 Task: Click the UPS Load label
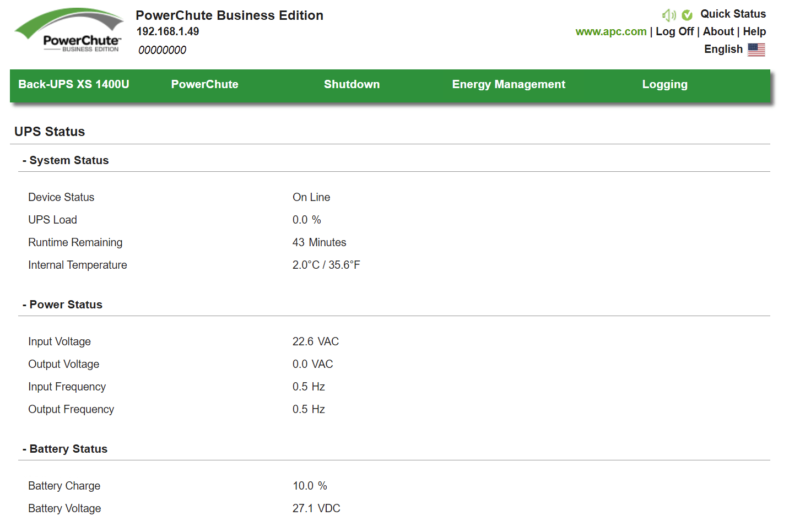[52, 220]
